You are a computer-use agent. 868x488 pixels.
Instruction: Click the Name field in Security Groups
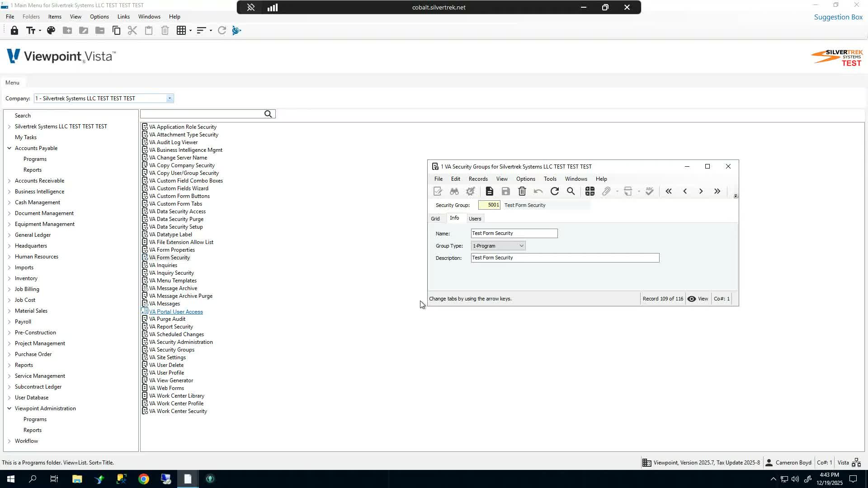click(514, 234)
